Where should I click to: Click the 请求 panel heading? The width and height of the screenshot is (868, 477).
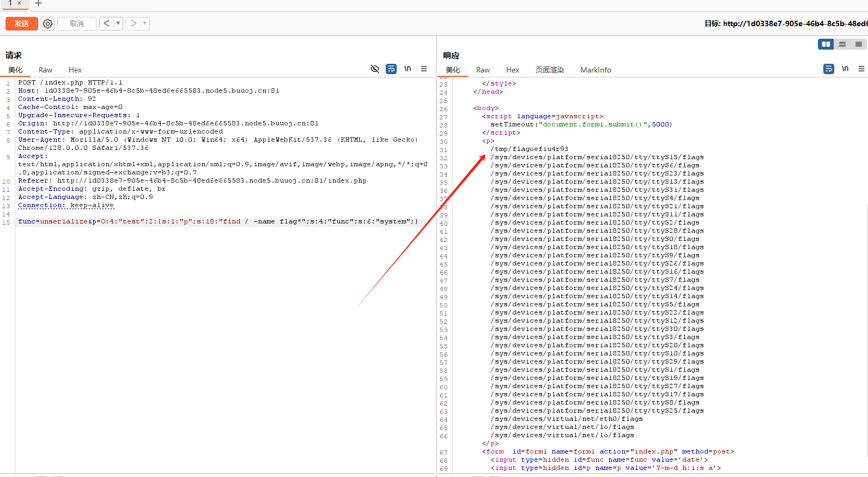click(14, 55)
